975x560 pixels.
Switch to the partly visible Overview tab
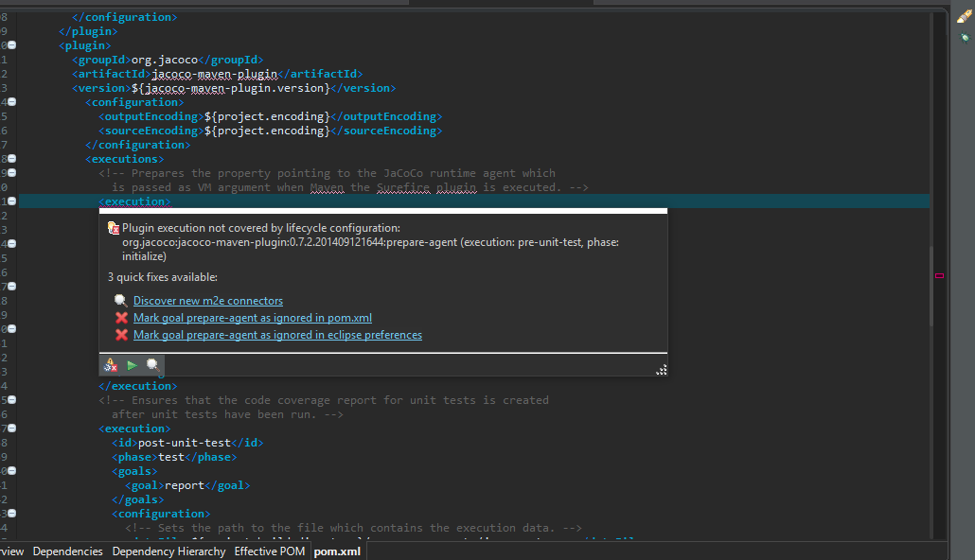click(11, 551)
